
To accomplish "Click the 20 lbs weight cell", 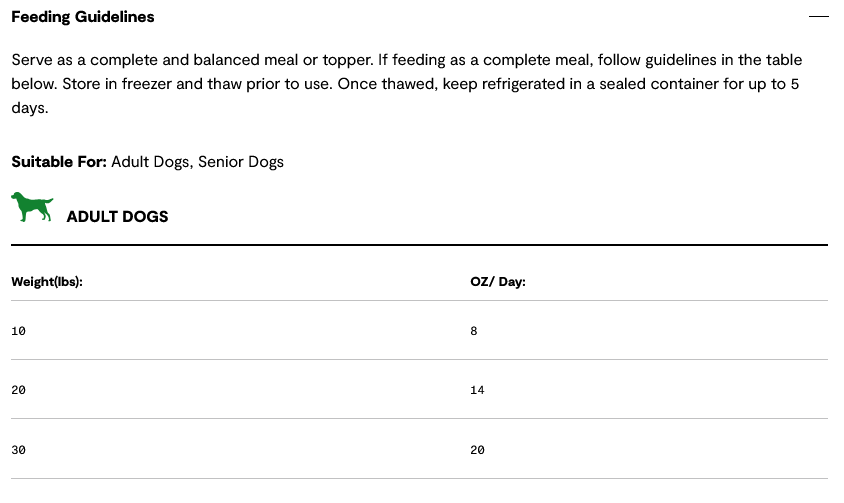I will [19, 390].
